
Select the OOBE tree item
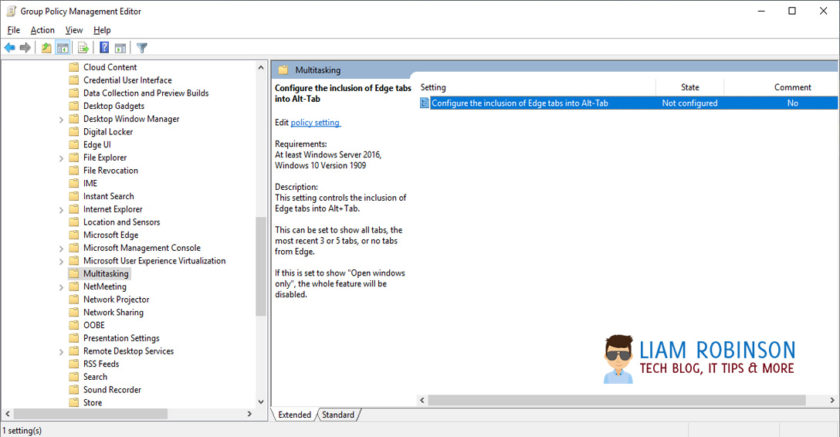click(x=94, y=325)
